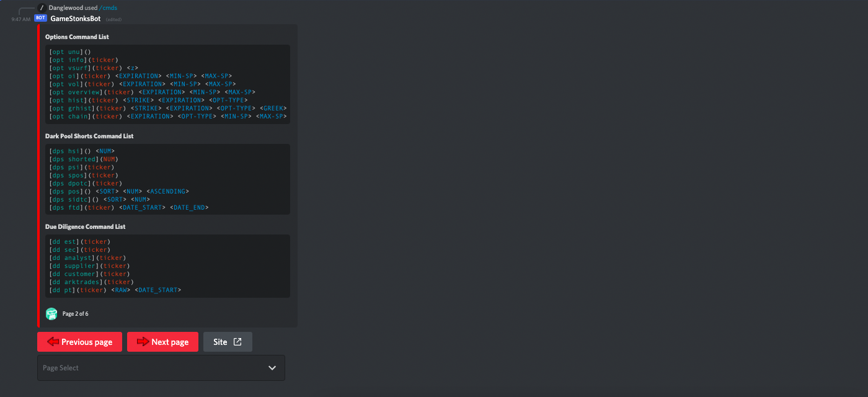The width and height of the screenshot is (868, 397).
Task: Click the Page 2 of 6 footer text
Action: click(x=76, y=314)
